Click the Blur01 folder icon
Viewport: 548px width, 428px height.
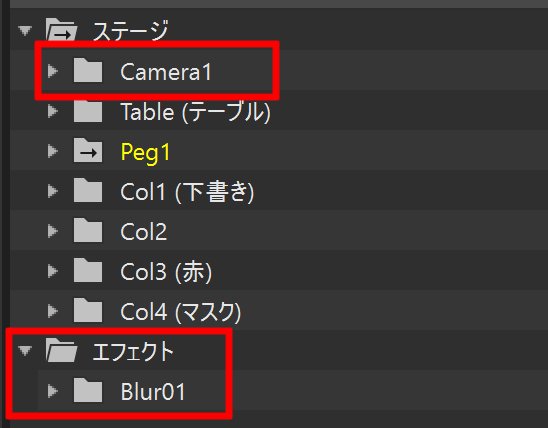click(88, 390)
